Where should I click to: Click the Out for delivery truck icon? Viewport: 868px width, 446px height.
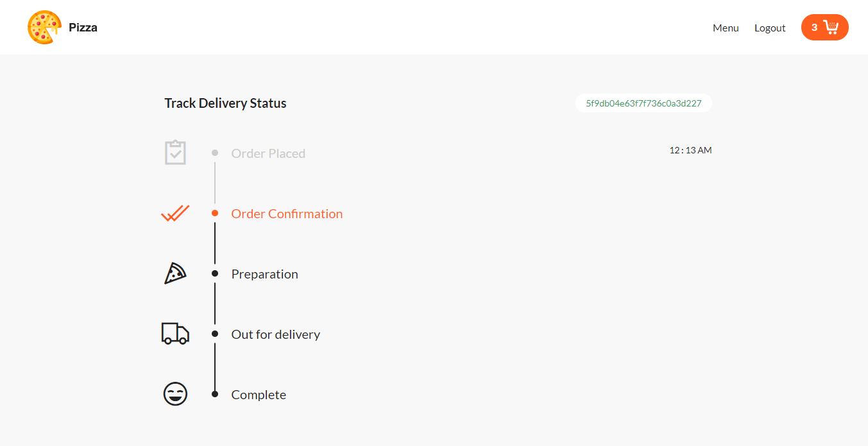pos(175,333)
